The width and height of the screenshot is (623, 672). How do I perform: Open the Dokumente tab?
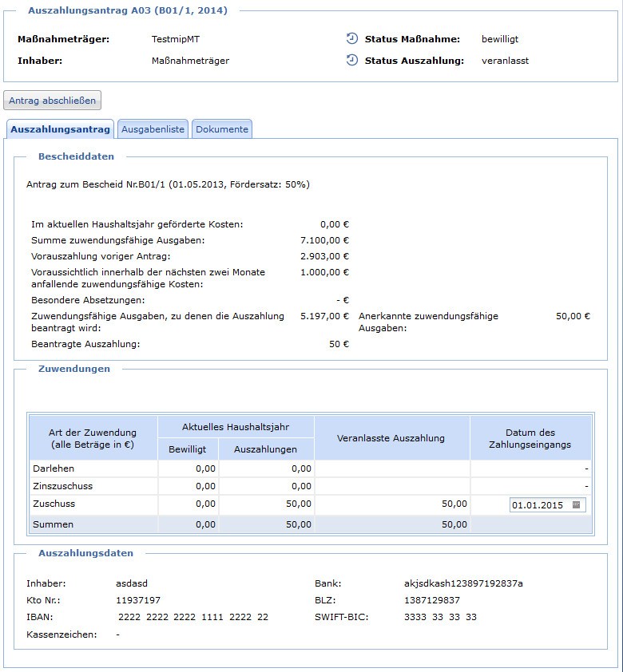click(x=222, y=129)
